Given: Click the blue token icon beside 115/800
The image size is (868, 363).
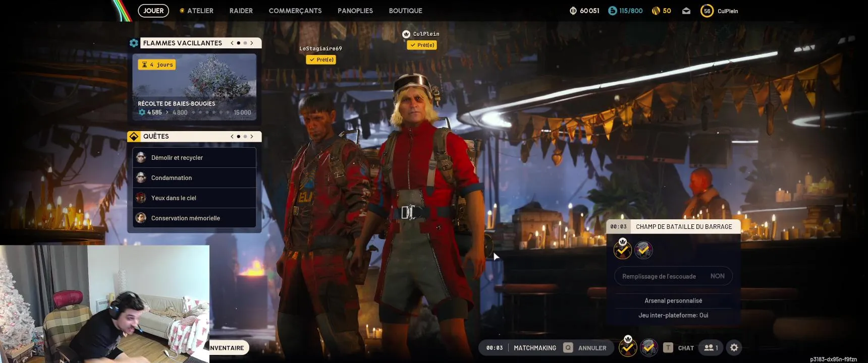Looking at the screenshot, I should [613, 11].
